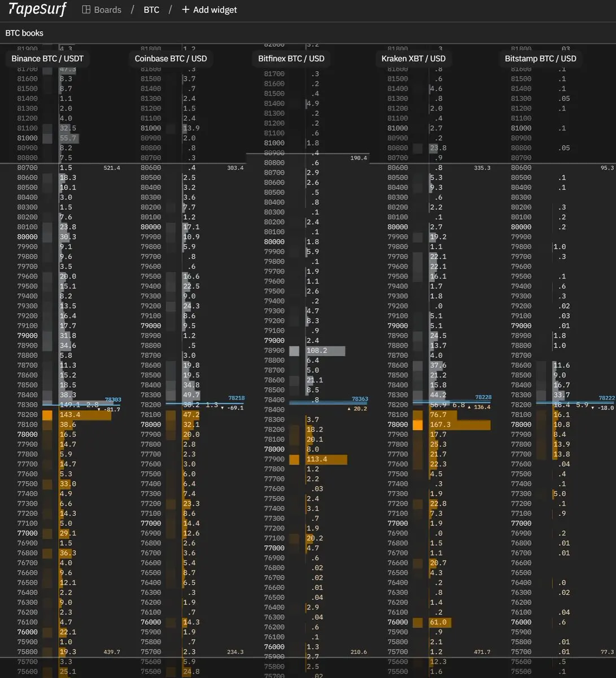The width and height of the screenshot is (616, 678).
Task: Click Coinbase bid total 234.3
Action: pyautogui.click(x=235, y=651)
